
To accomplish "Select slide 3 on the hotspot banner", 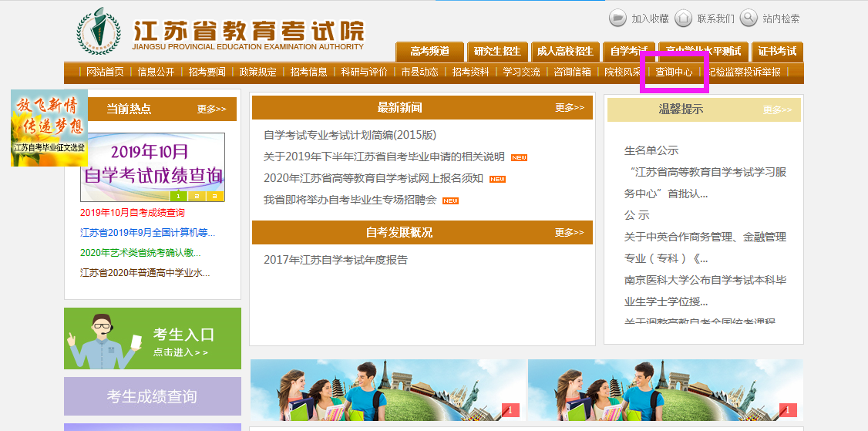I will coord(214,196).
